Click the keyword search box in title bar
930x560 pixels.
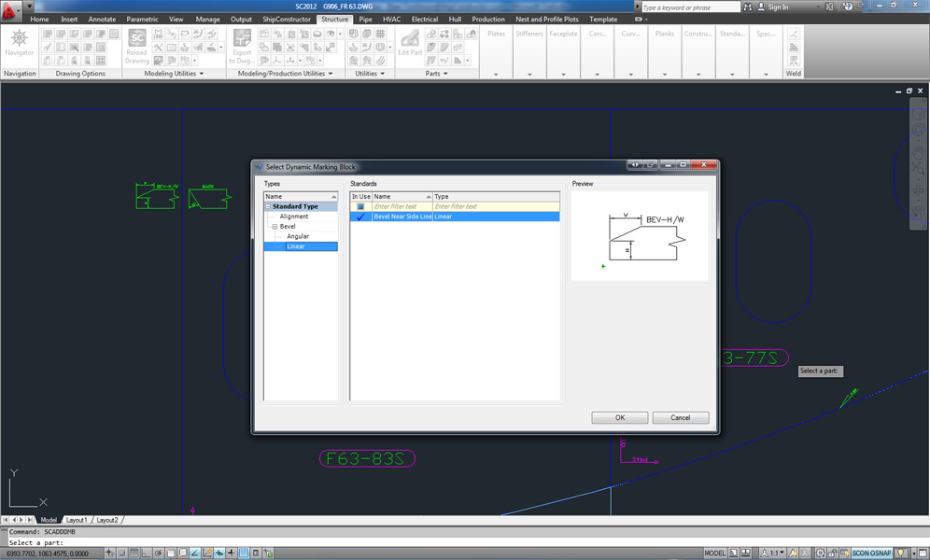(x=690, y=7)
